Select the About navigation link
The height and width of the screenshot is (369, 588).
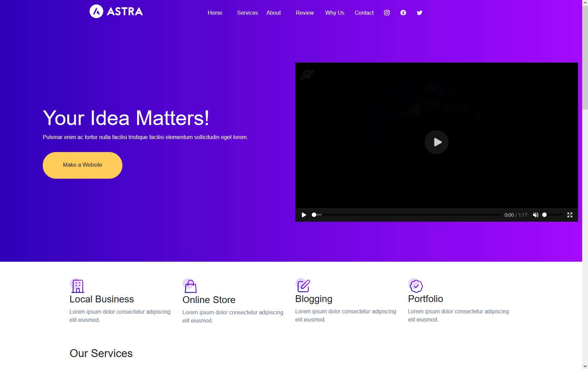[x=273, y=13]
